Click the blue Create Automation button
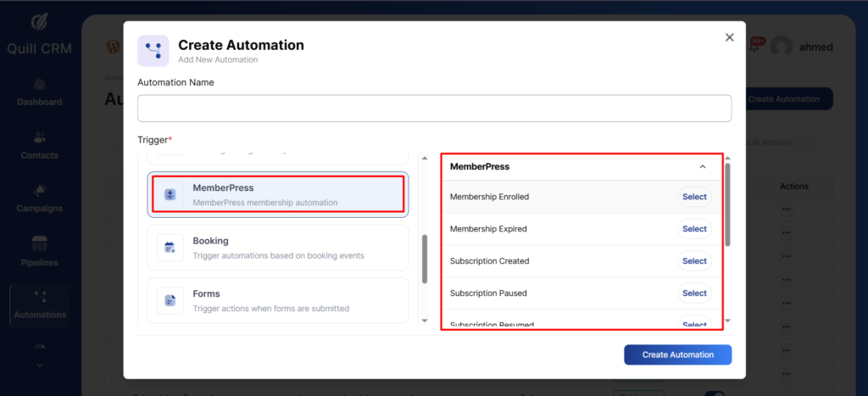The image size is (868, 396). [x=677, y=354]
